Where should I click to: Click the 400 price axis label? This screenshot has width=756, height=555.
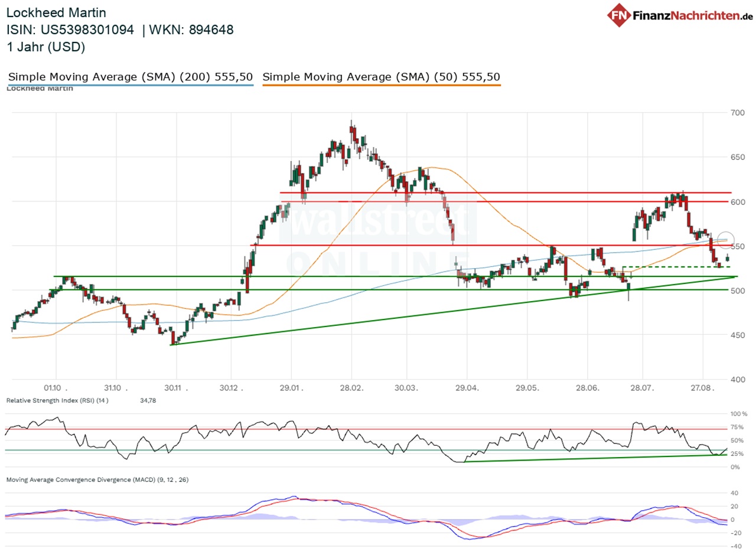737,379
